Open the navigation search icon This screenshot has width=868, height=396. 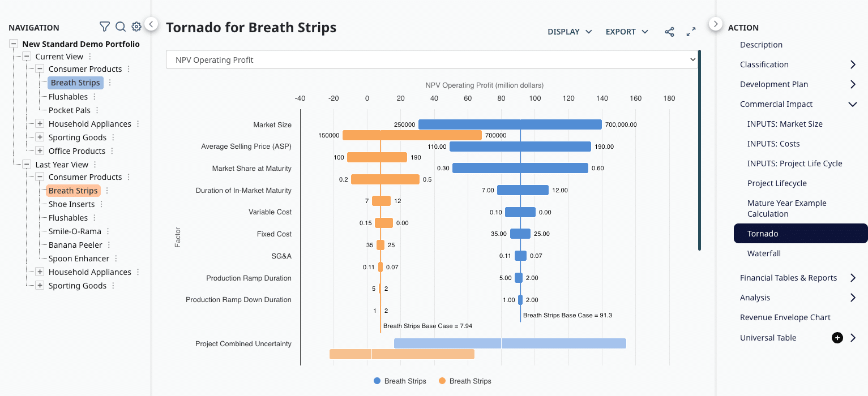pos(120,27)
